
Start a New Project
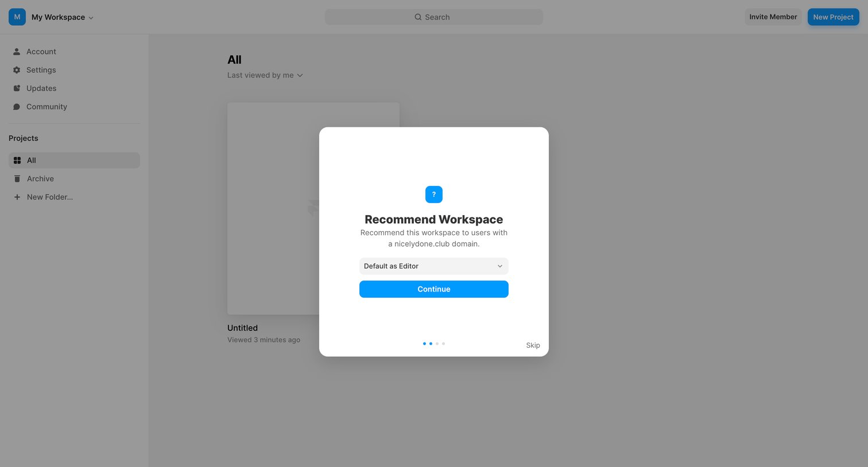[x=834, y=17]
